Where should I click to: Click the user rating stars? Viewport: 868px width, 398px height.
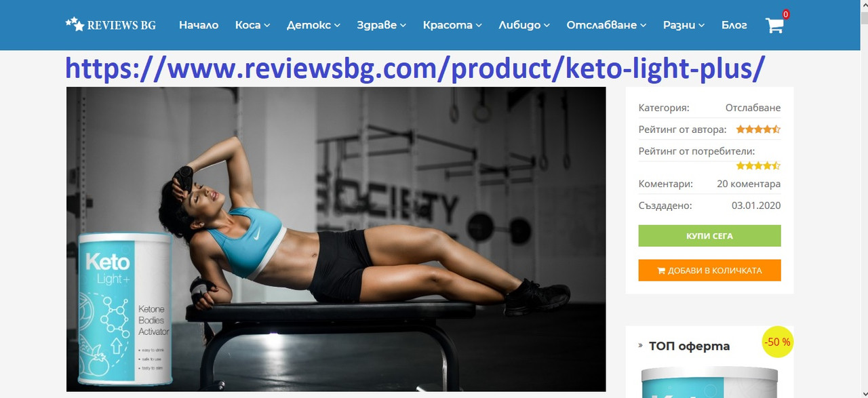(x=758, y=165)
